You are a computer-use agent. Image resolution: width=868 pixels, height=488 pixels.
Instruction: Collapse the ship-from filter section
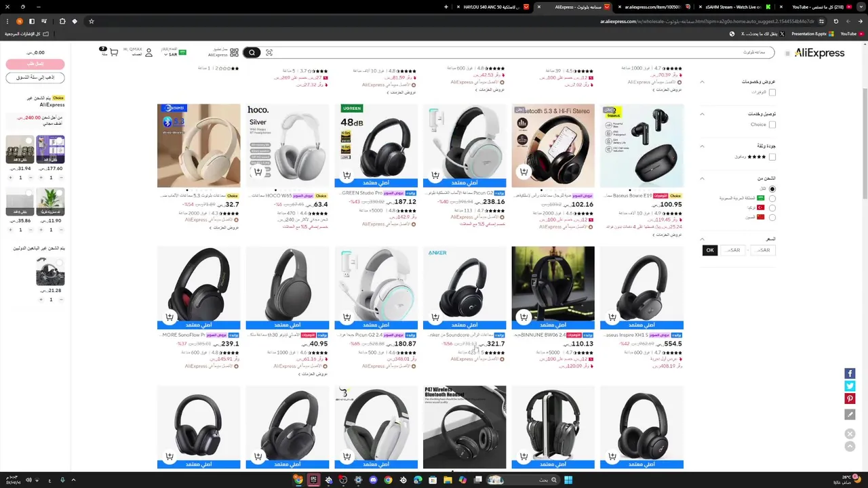tap(702, 179)
